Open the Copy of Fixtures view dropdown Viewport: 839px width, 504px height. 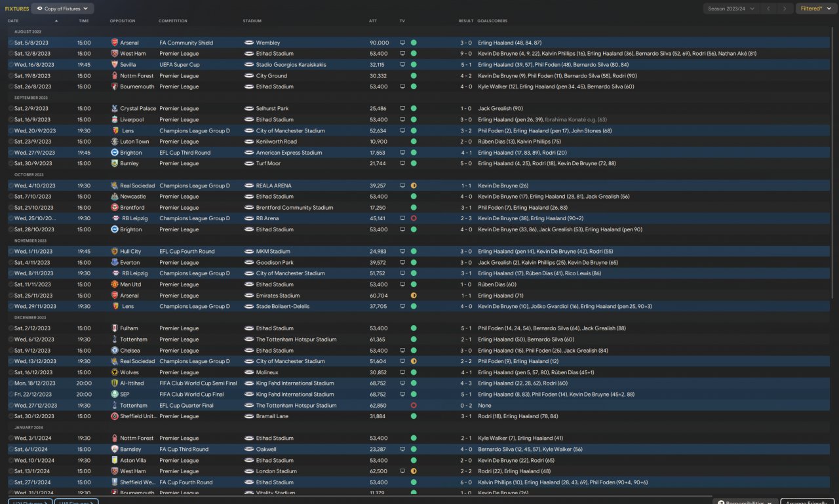click(x=63, y=9)
